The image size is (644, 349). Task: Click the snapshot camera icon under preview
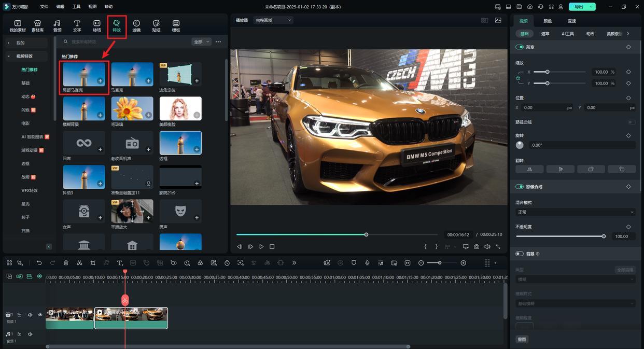[477, 247]
